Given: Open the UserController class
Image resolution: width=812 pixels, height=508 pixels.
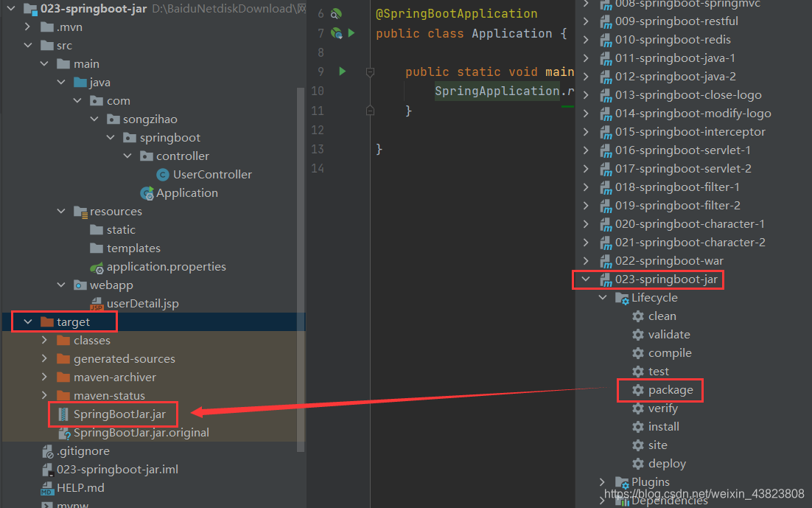Looking at the screenshot, I should click(212, 174).
